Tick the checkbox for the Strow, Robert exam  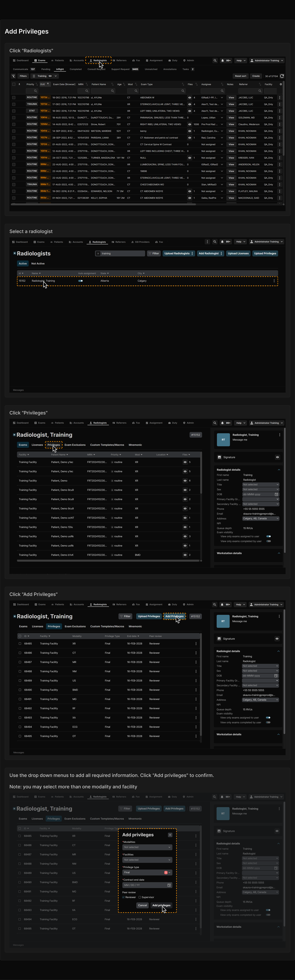[14, 124]
